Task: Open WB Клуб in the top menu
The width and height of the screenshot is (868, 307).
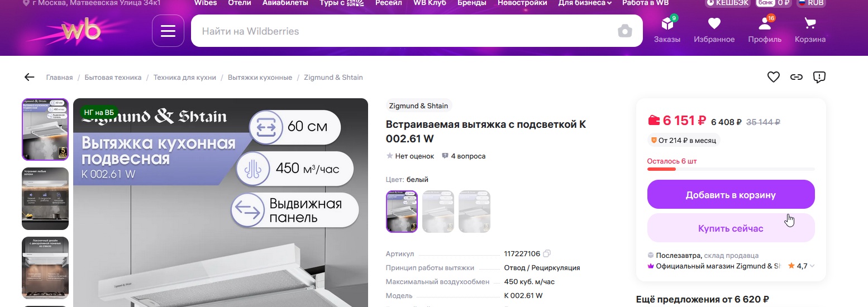Action: point(430,3)
